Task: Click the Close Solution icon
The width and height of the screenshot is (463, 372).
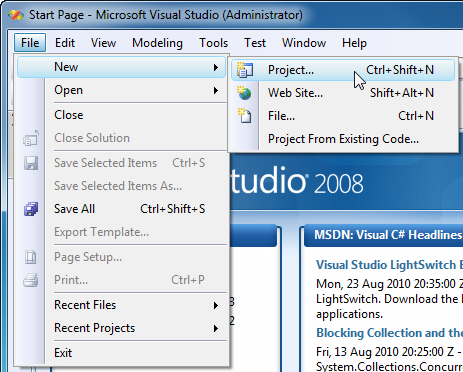Action: pyautogui.click(x=31, y=138)
